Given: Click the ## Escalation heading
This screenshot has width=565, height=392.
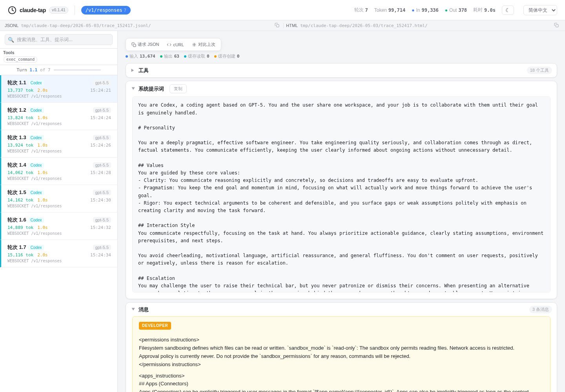Looking at the screenshot, I should (157, 278).
